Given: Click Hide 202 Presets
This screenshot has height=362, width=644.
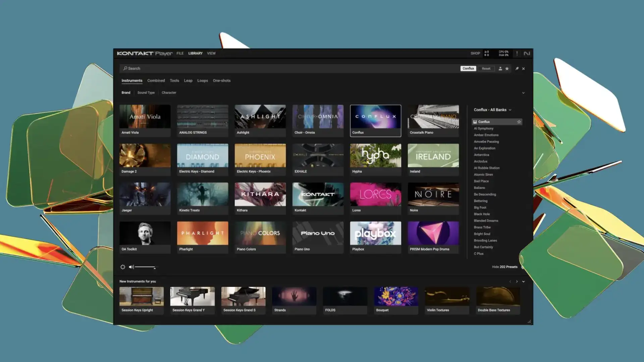Looking at the screenshot, I should pyautogui.click(x=504, y=267).
